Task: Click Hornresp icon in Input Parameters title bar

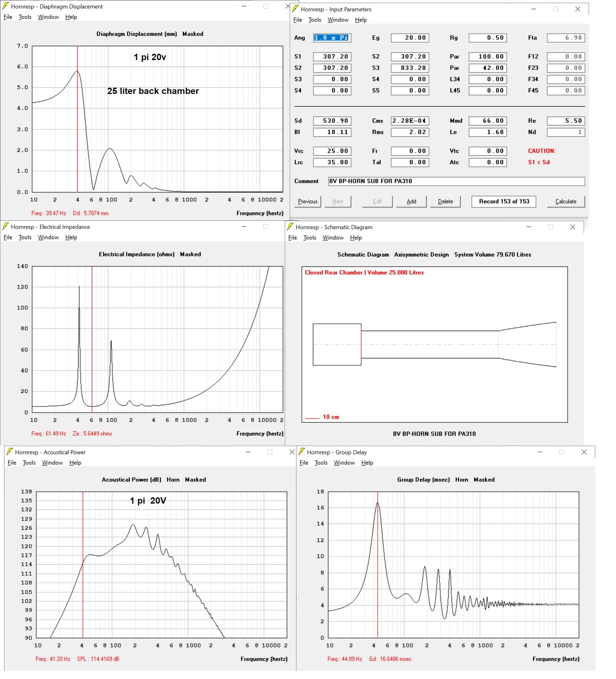Action: point(296,9)
